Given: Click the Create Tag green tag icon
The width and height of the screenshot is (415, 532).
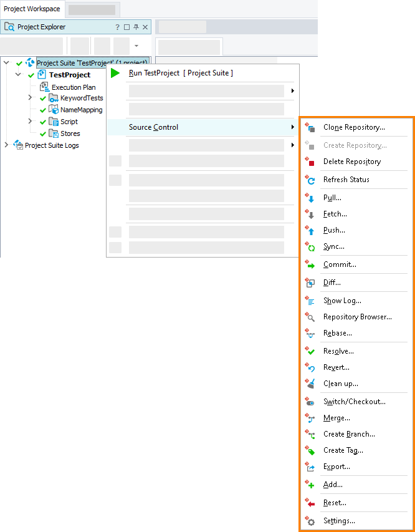Looking at the screenshot, I should 310,450.
